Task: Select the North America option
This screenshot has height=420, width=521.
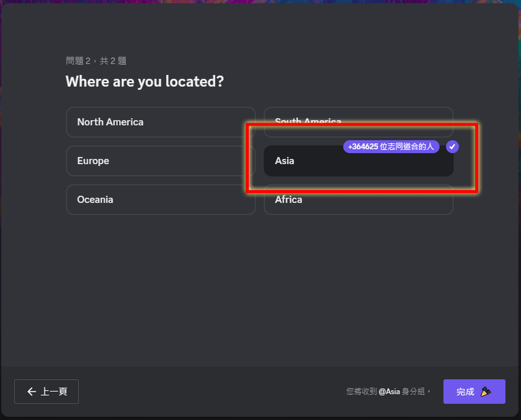Action: 161,122
